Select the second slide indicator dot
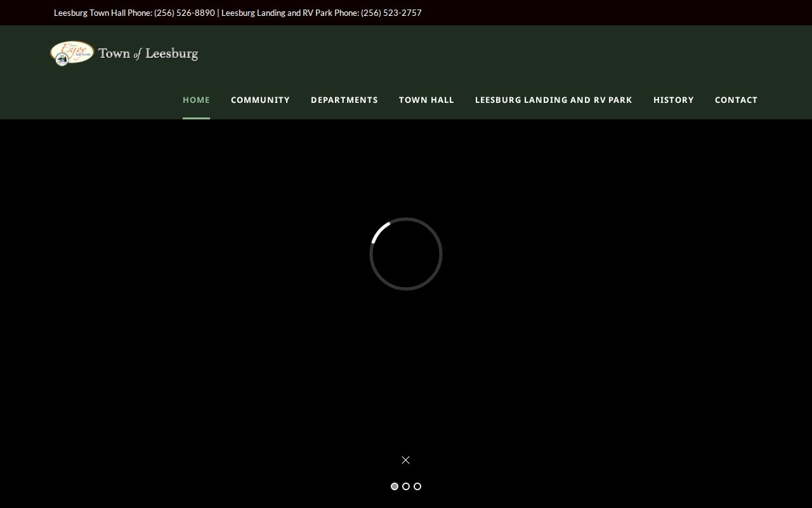812x508 pixels. [406, 486]
